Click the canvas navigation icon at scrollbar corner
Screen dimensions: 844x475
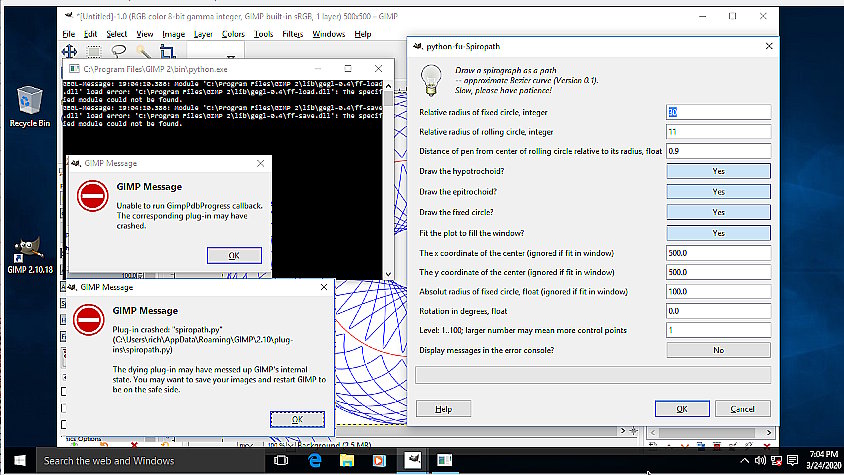(x=634, y=431)
